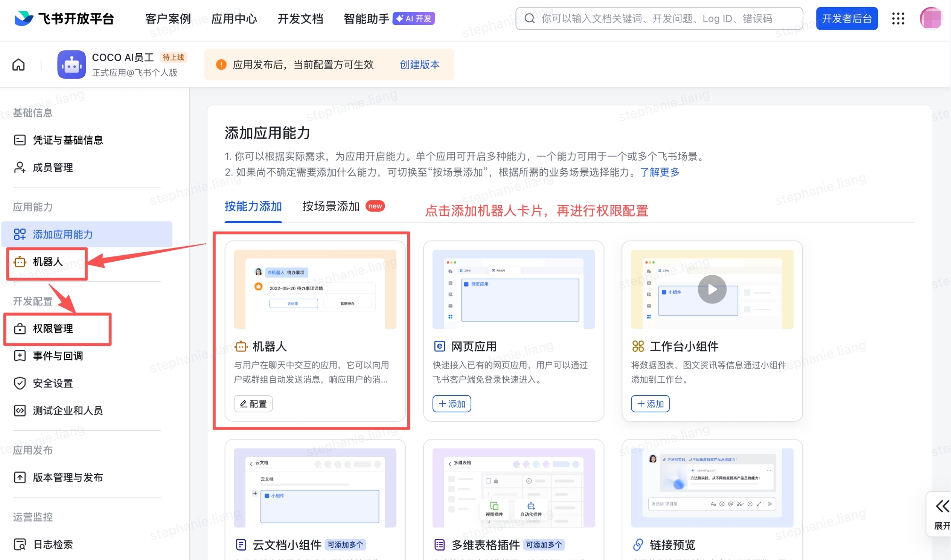Viewport: 951px width, 560px height.
Task: Click 添加 on the 网页应用 card
Action: tap(451, 403)
